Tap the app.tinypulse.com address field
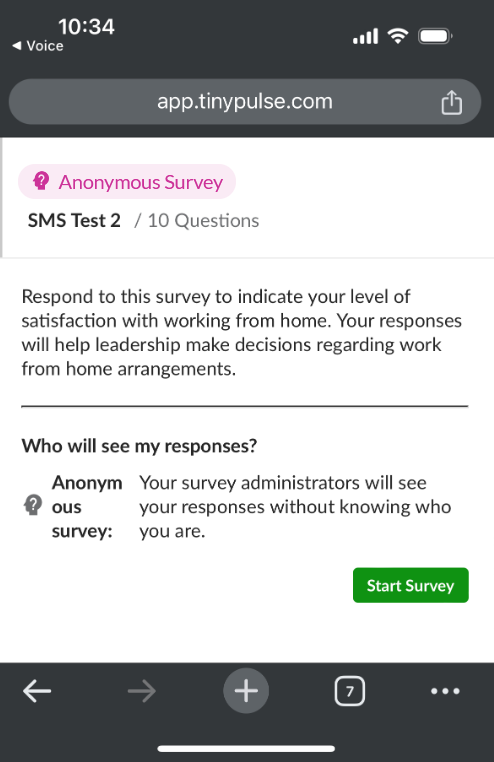Viewport: 494px width, 762px height. click(x=245, y=102)
